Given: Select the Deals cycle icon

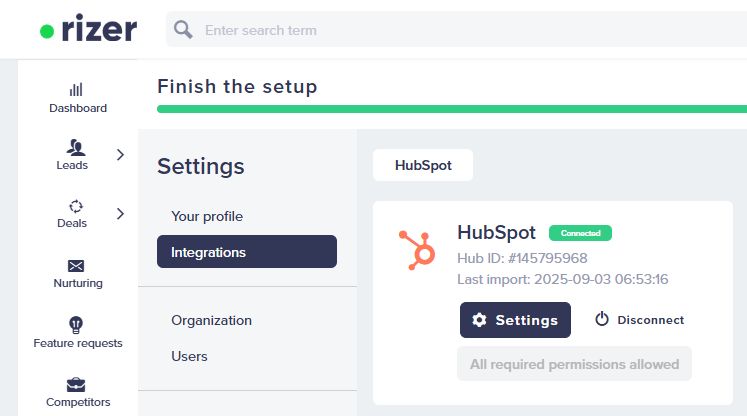Looking at the screenshot, I should (x=76, y=206).
